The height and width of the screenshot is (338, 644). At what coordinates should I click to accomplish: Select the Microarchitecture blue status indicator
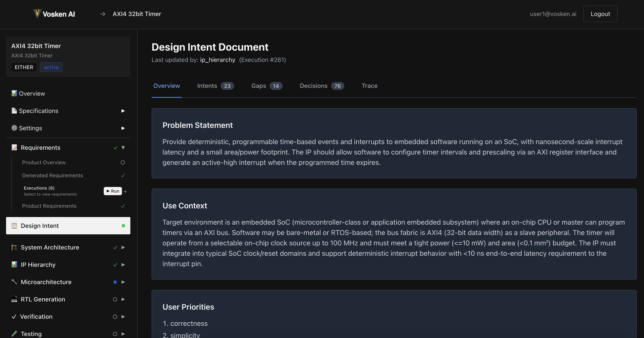115,282
